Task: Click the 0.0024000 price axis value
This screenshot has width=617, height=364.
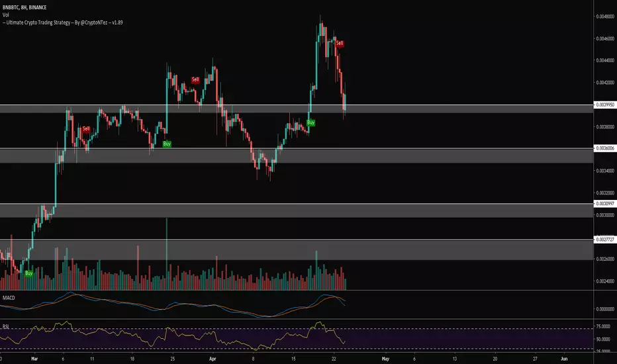Action: [605, 281]
